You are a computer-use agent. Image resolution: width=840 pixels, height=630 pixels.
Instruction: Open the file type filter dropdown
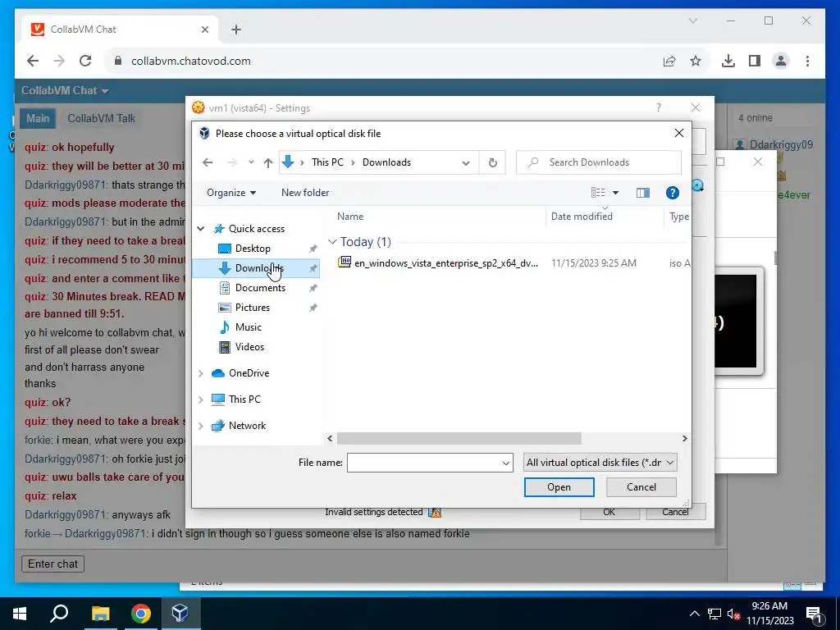(600, 463)
